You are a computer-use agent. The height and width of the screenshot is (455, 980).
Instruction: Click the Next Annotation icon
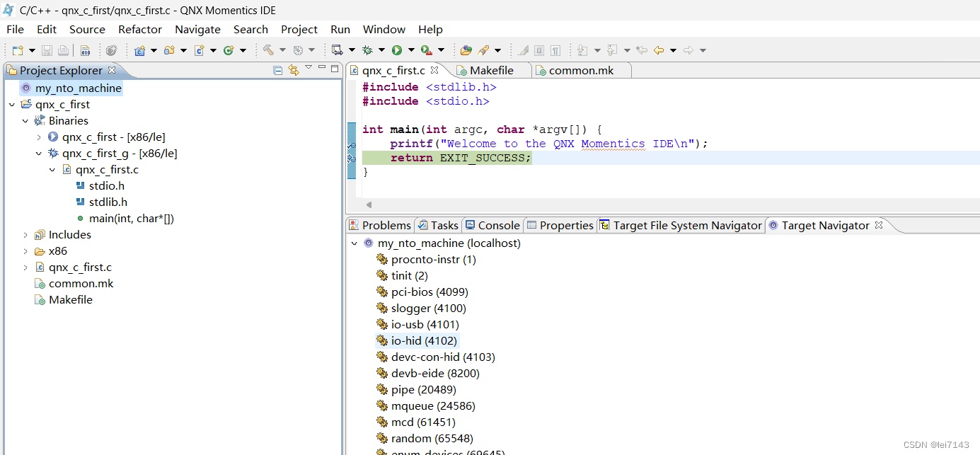pyautogui.click(x=582, y=50)
